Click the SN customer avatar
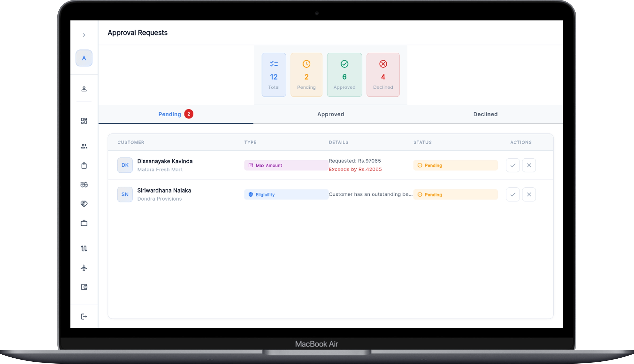 point(125,194)
